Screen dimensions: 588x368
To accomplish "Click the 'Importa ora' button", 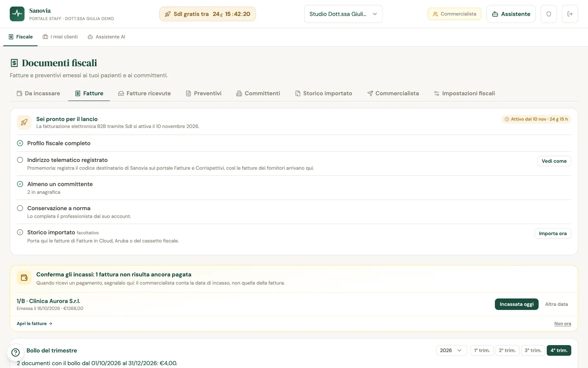I will pos(553,234).
